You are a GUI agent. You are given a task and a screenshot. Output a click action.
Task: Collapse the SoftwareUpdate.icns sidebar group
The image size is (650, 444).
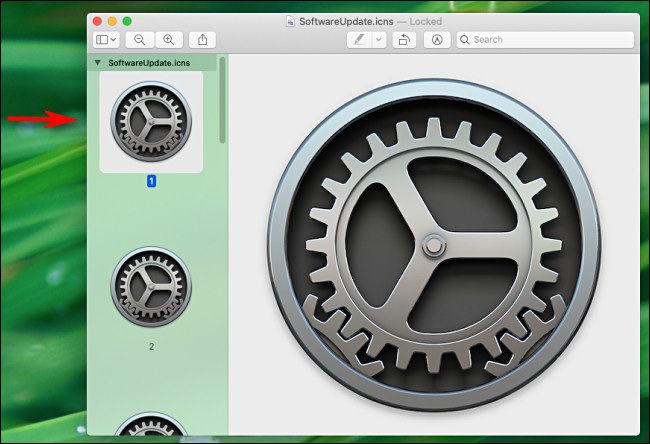tap(97, 63)
